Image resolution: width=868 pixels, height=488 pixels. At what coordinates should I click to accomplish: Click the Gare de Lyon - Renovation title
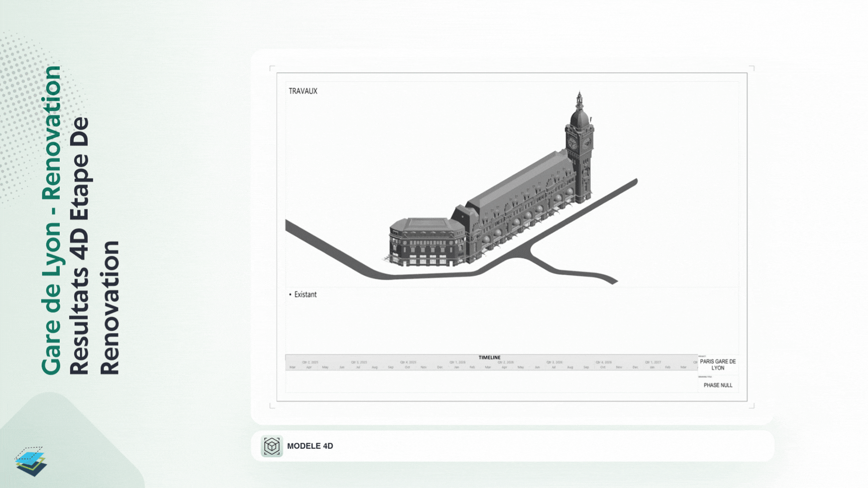point(51,220)
